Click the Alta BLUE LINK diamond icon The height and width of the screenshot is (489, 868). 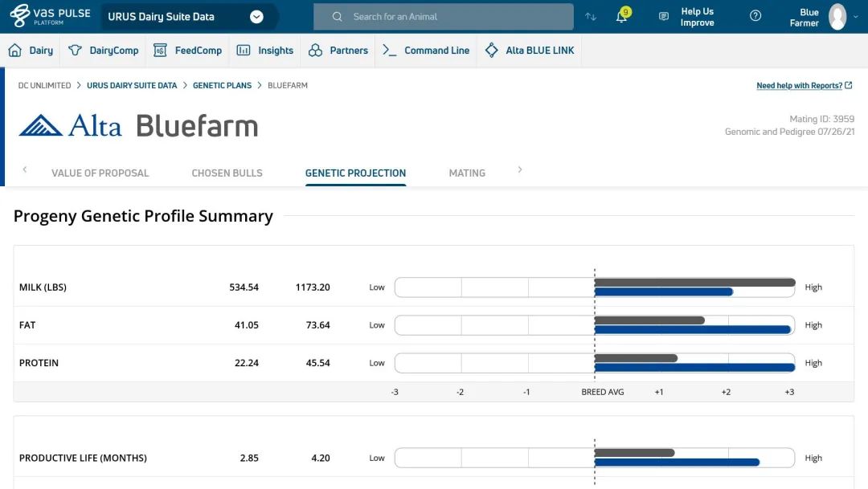492,51
